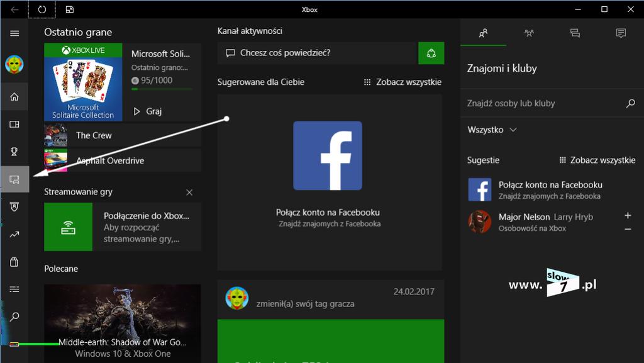Viewport: 644px width, 363px height.
Task: Maximize the Xbox window
Action: point(604,9)
